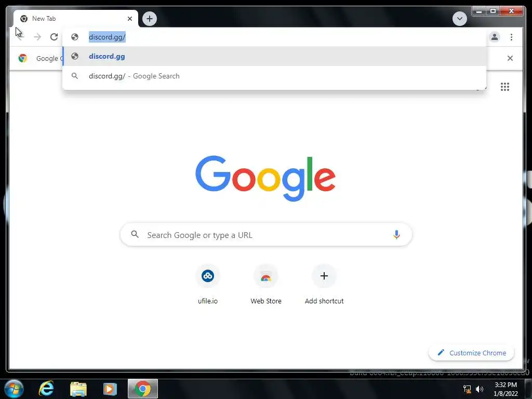This screenshot has height=399, width=532.
Task: Open the Chrome profile avatar icon
Action: point(495,37)
